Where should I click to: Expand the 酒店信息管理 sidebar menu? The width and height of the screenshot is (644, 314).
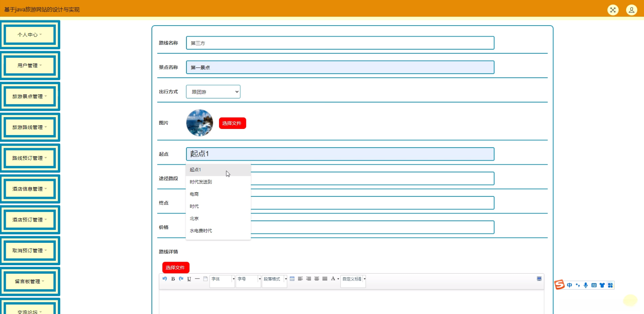pyautogui.click(x=30, y=189)
